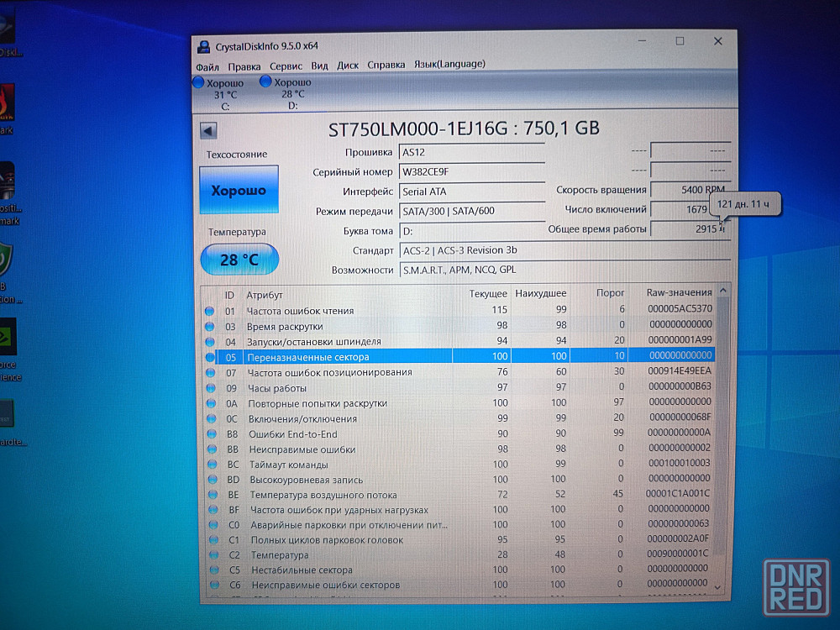Select disk D: tab showing 28 °C
This screenshot has width=840, height=630.
pos(286,93)
